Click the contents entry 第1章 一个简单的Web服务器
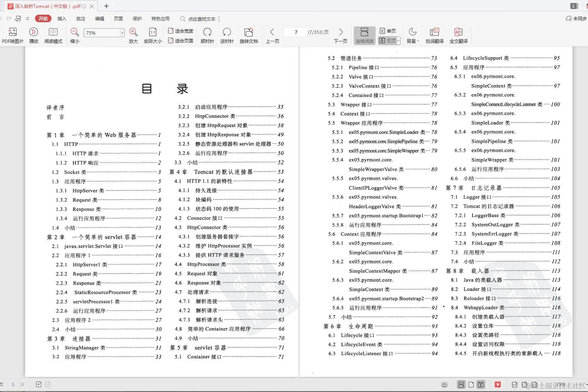Viewport: 588px width, 392px height. pos(104,135)
